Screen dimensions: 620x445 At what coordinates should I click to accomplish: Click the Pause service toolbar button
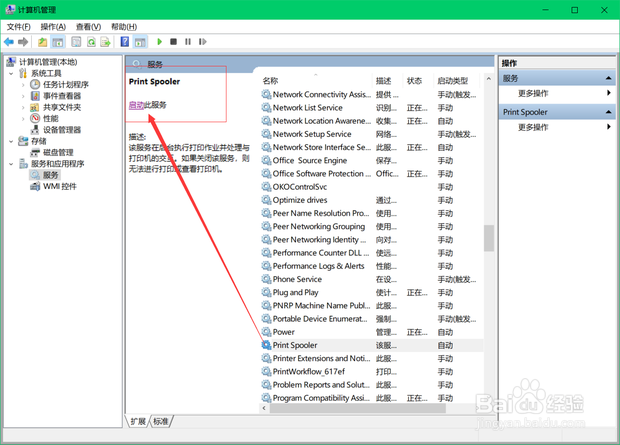pyautogui.click(x=188, y=42)
